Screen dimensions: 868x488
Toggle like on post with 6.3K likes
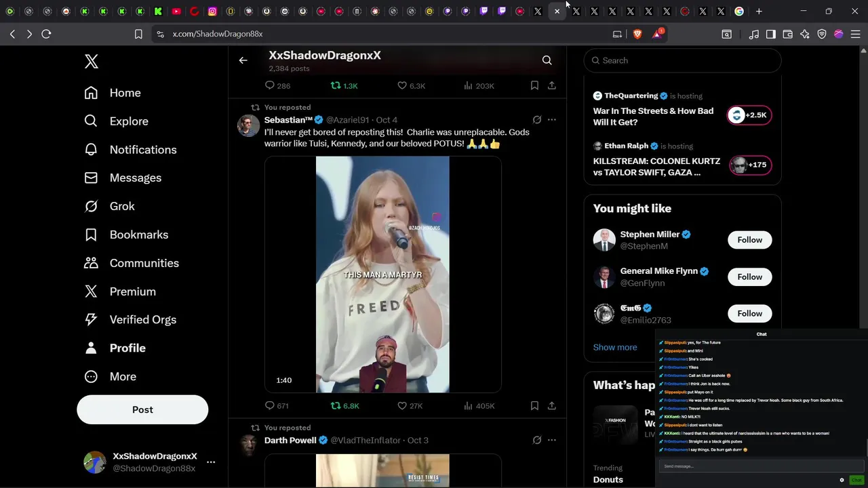tap(411, 85)
